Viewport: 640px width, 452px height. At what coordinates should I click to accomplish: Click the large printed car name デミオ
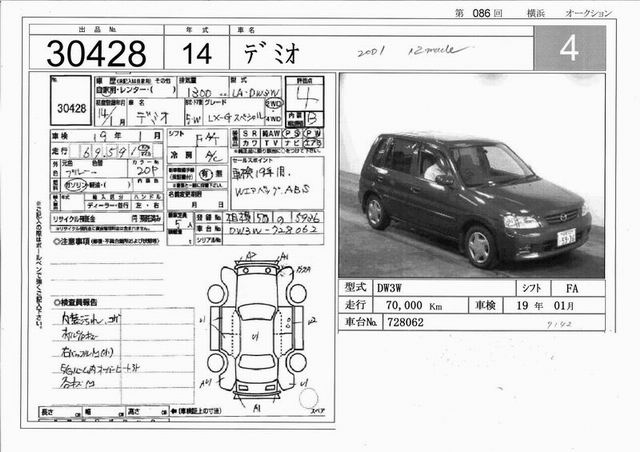point(272,53)
